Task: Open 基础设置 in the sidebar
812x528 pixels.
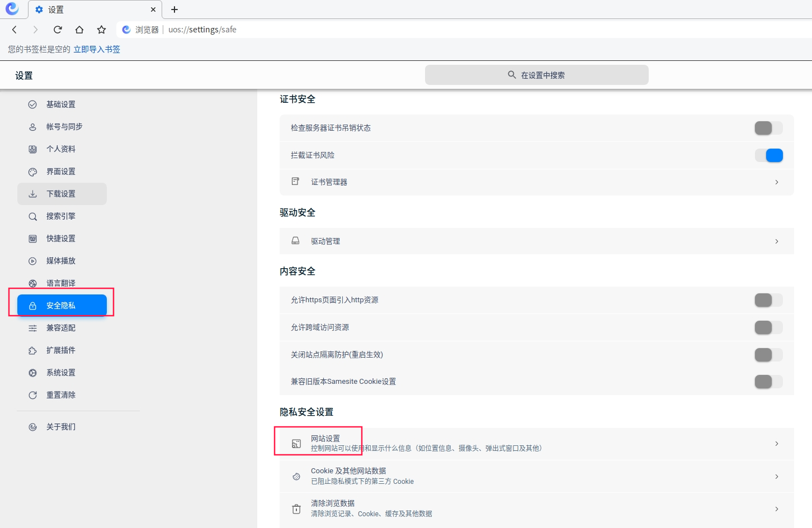Action: tap(62, 104)
